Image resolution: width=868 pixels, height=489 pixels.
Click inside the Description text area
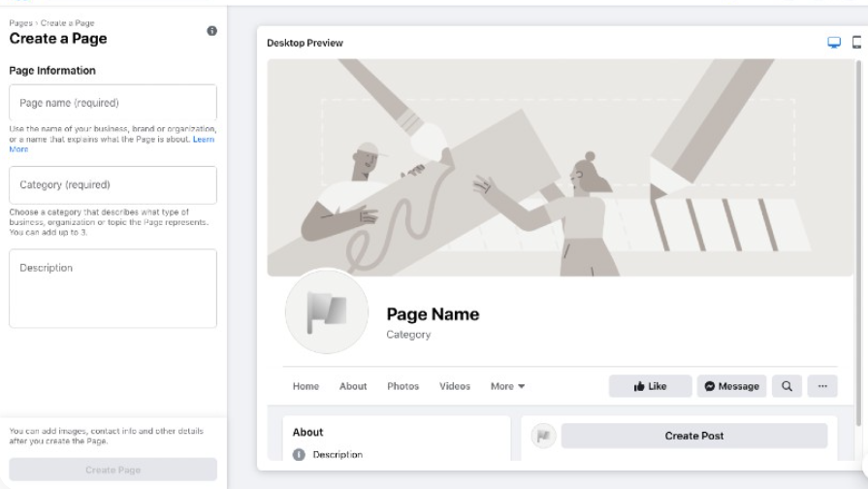coord(113,288)
